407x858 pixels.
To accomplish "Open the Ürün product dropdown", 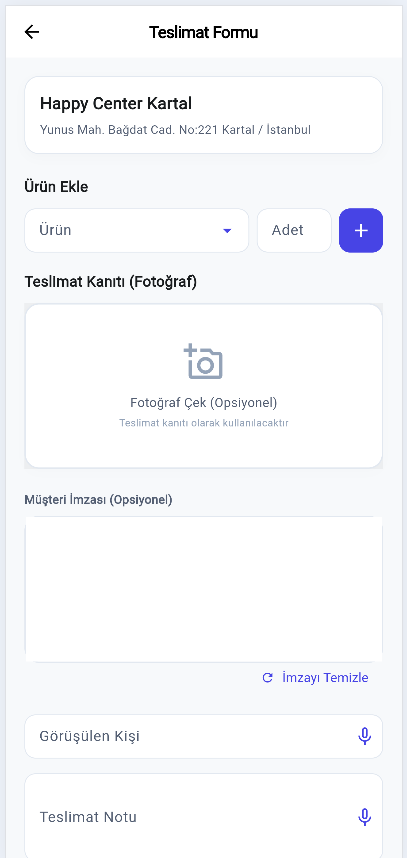I will (x=137, y=230).
